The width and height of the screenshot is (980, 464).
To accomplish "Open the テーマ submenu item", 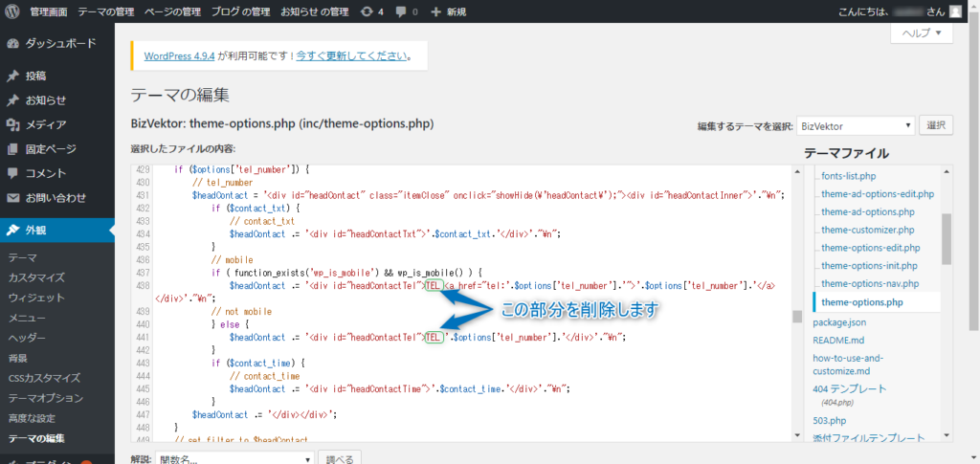I will pyautogui.click(x=23, y=257).
